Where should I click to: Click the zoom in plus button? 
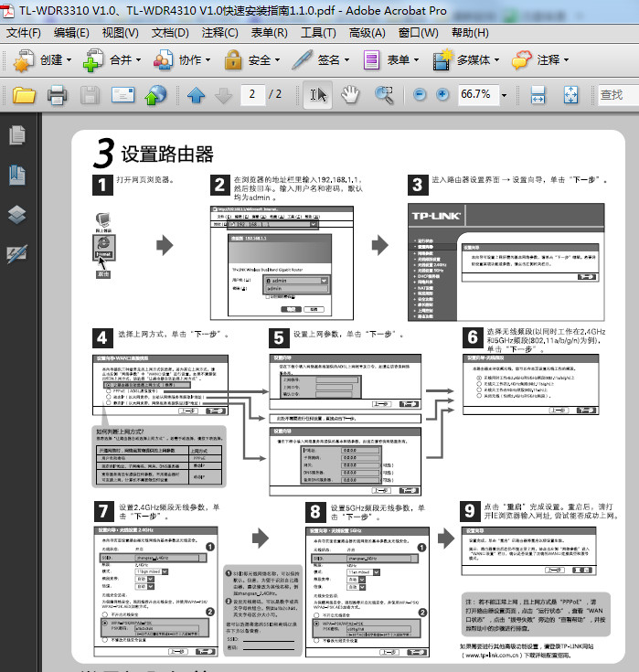point(442,94)
